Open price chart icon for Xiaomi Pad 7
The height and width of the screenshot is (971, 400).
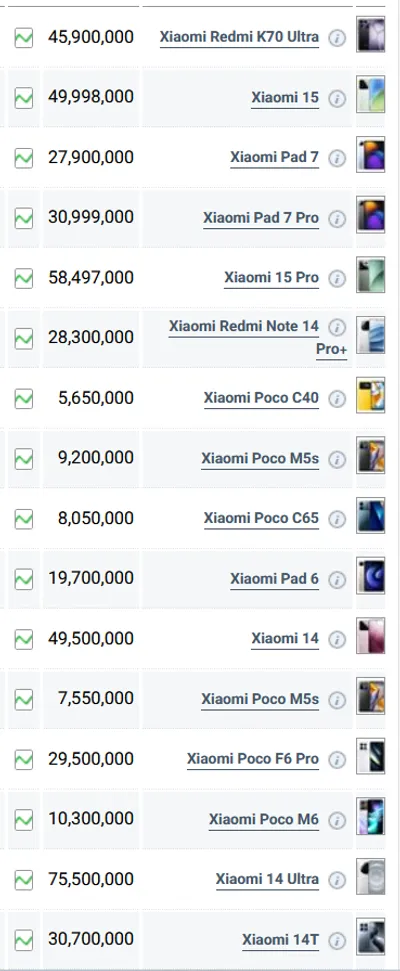(24, 158)
